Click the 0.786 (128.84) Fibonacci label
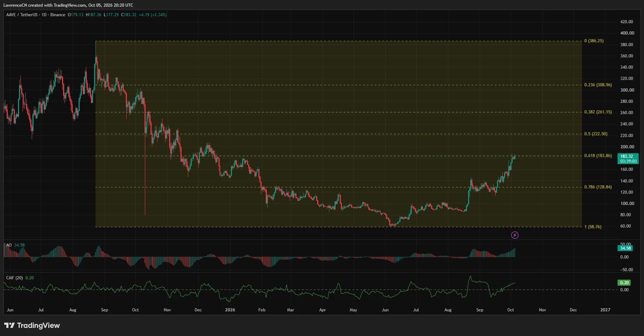Viewport: 644px width, 336px height. coord(598,187)
